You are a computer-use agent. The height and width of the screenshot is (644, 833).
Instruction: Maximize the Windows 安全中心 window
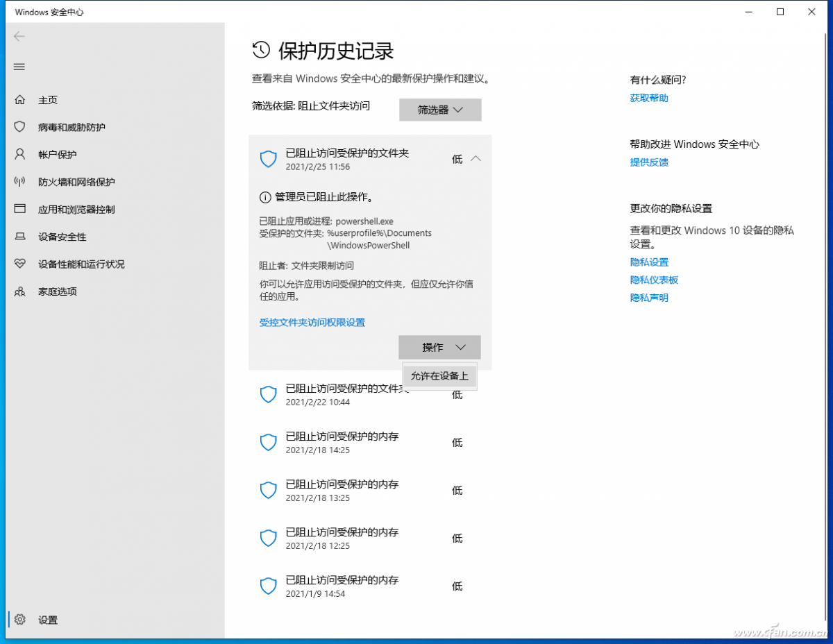[x=780, y=12]
